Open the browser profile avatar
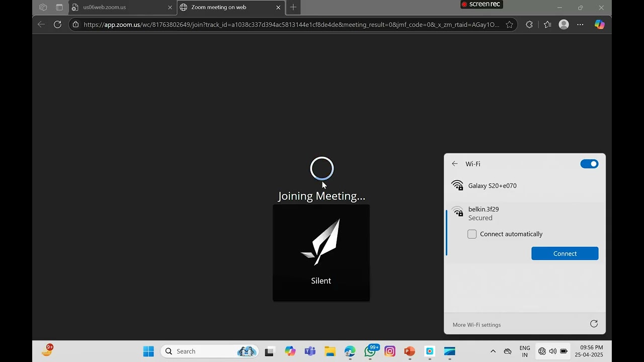This screenshot has width=644, height=362. click(564, 24)
